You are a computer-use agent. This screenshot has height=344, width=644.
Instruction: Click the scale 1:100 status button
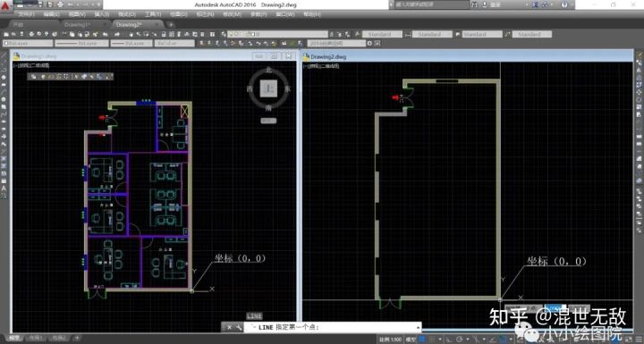(390, 340)
